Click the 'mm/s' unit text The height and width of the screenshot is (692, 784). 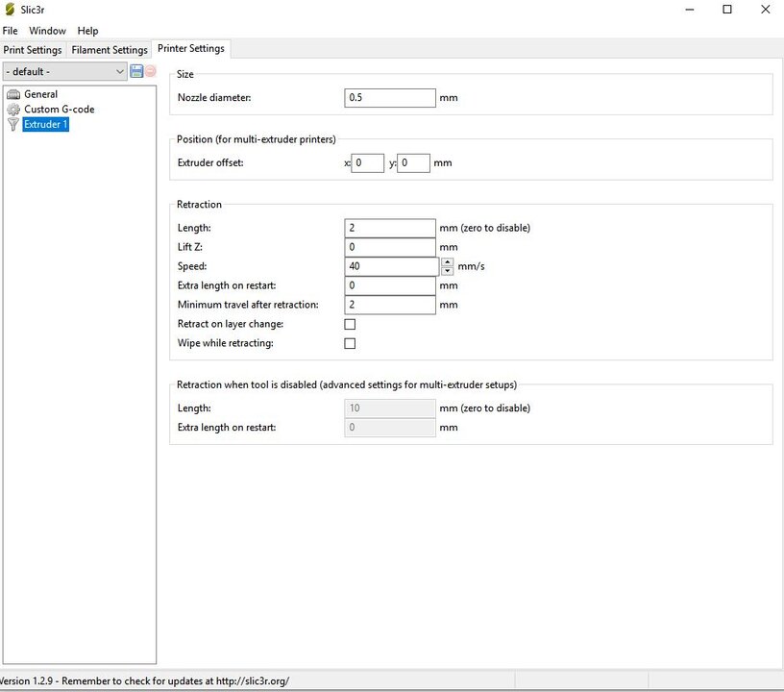471,266
